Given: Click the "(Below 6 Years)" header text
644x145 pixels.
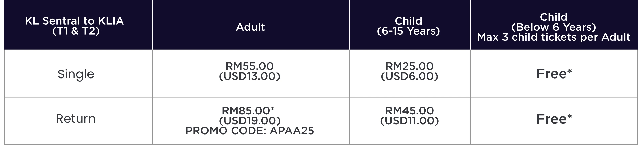Looking at the screenshot, I should point(554,27).
